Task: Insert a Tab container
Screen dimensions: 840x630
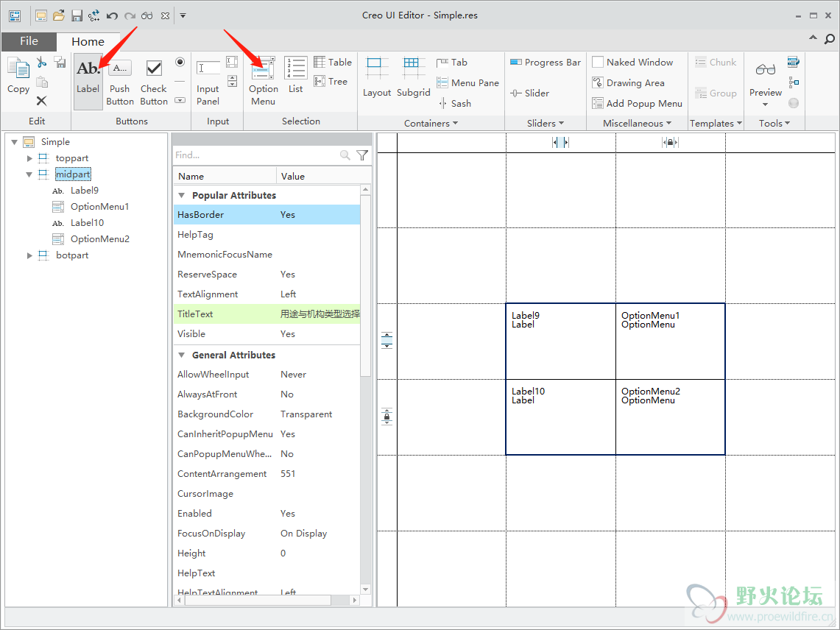Action: click(451, 62)
